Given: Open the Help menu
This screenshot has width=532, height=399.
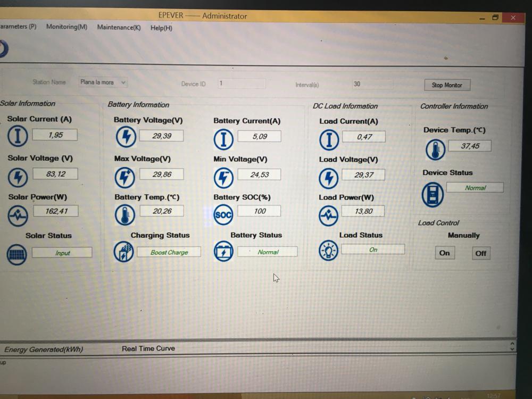Looking at the screenshot, I should pos(161,28).
